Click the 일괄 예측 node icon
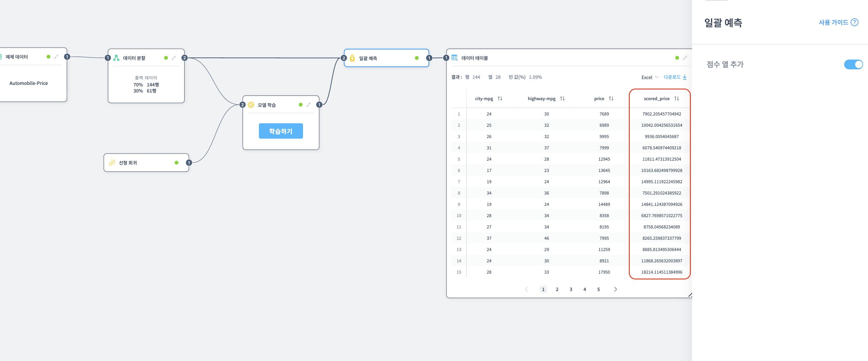This screenshot has width=868, height=361. click(352, 58)
